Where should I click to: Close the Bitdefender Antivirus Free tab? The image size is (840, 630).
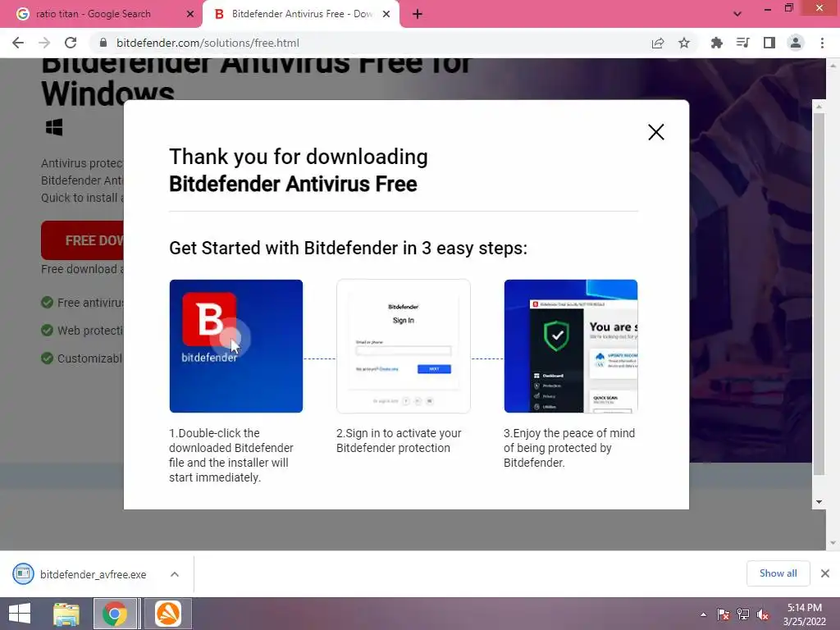386,14
